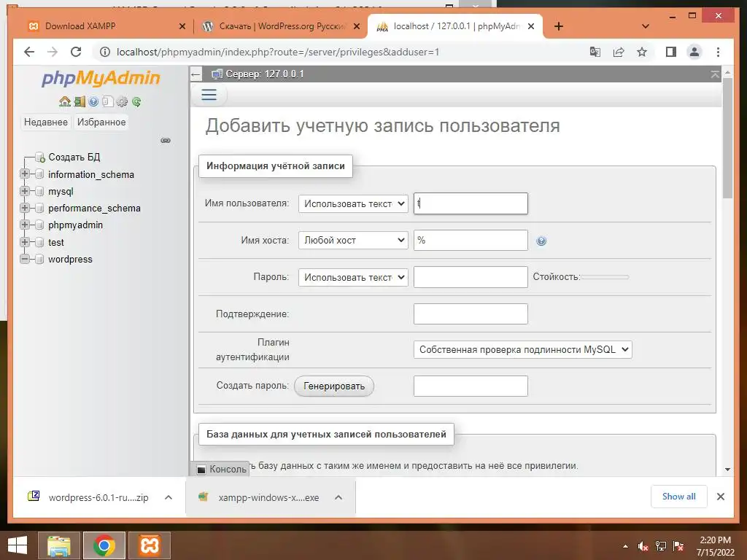Select the localhost phpMyAdmin tab

tap(455, 26)
